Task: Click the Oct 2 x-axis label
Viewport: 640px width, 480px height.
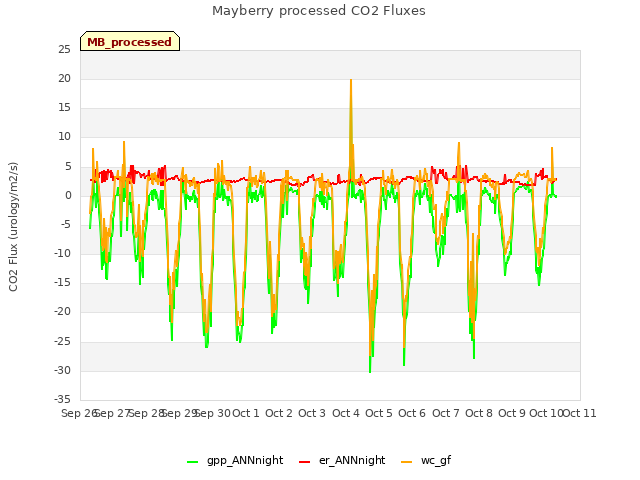Action: (279, 413)
